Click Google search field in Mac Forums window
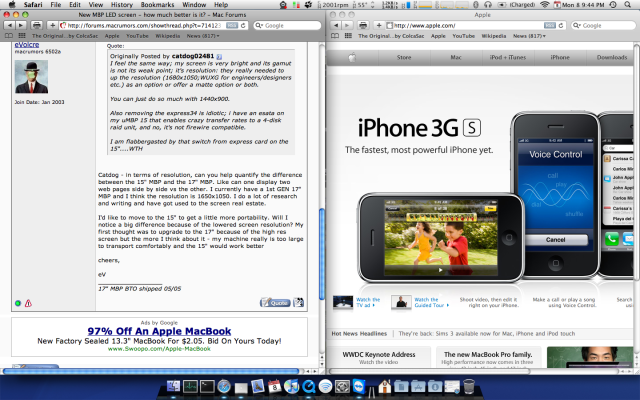 [287, 25]
